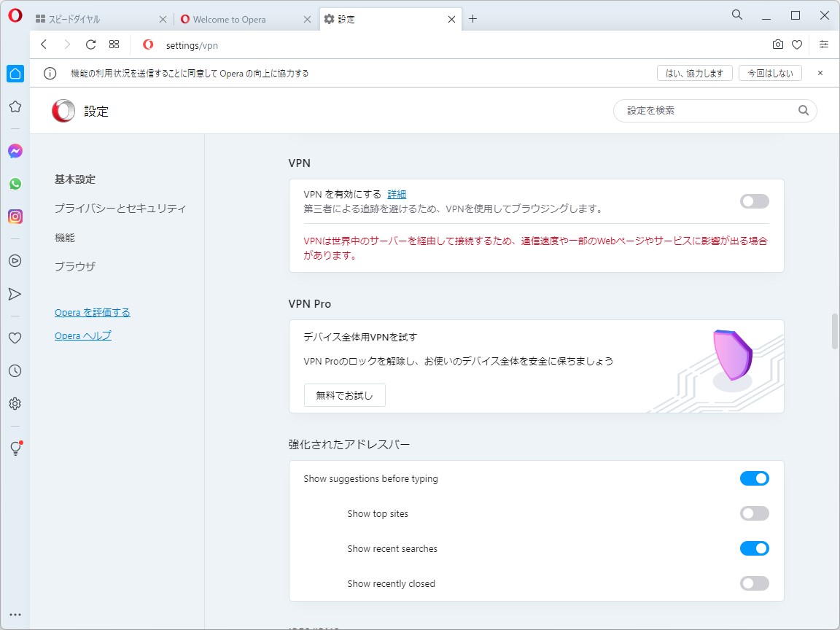This screenshot has width=840, height=630.
Task: Capture a snapshot with the camera icon
Action: click(x=777, y=44)
